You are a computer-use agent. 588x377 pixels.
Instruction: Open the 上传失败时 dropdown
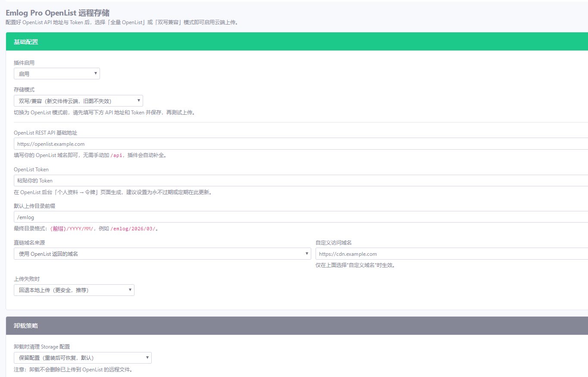[74, 290]
